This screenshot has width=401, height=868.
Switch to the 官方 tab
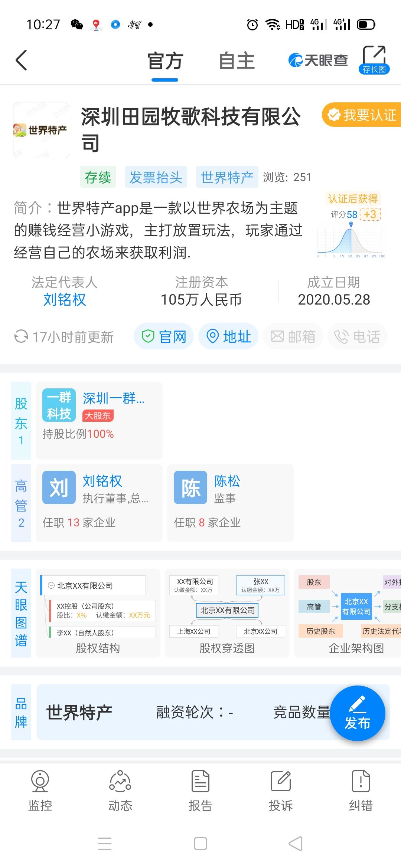coord(165,61)
